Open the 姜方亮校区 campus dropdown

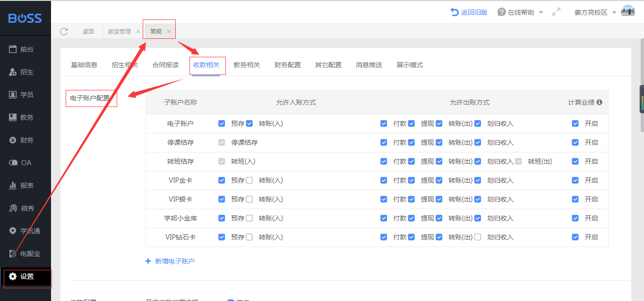click(595, 12)
